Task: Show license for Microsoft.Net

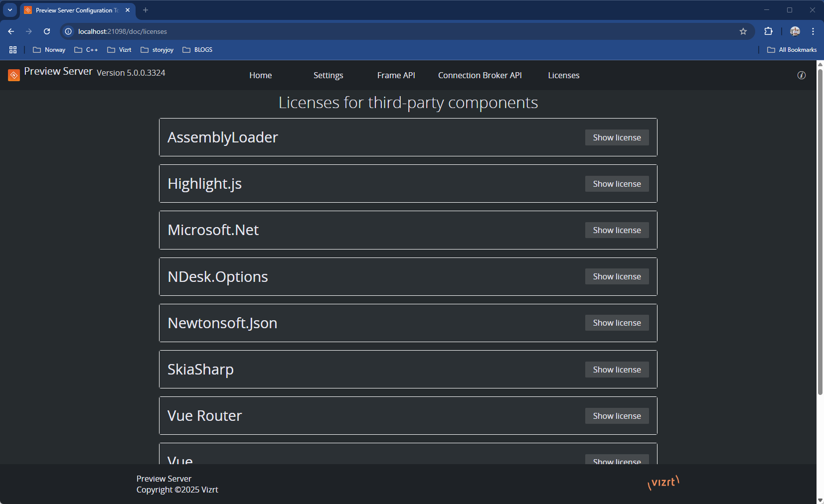Action: (617, 230)
